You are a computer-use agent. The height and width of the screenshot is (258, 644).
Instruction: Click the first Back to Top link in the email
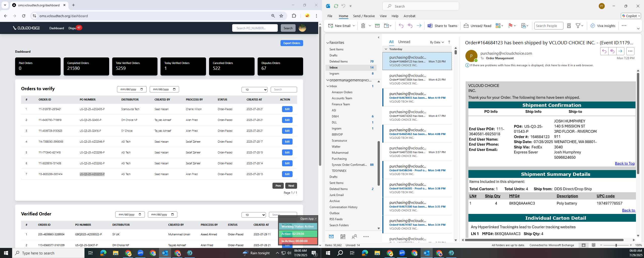pos(625,164)
